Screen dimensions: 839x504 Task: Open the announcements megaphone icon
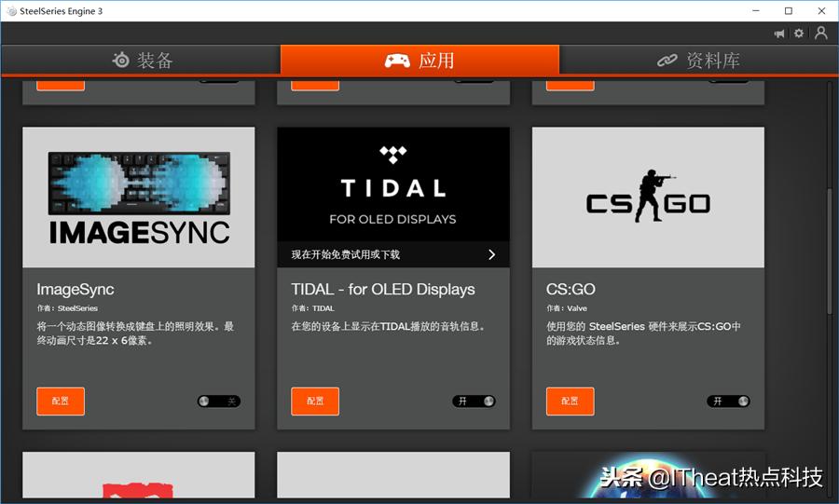tap(779, 34)
